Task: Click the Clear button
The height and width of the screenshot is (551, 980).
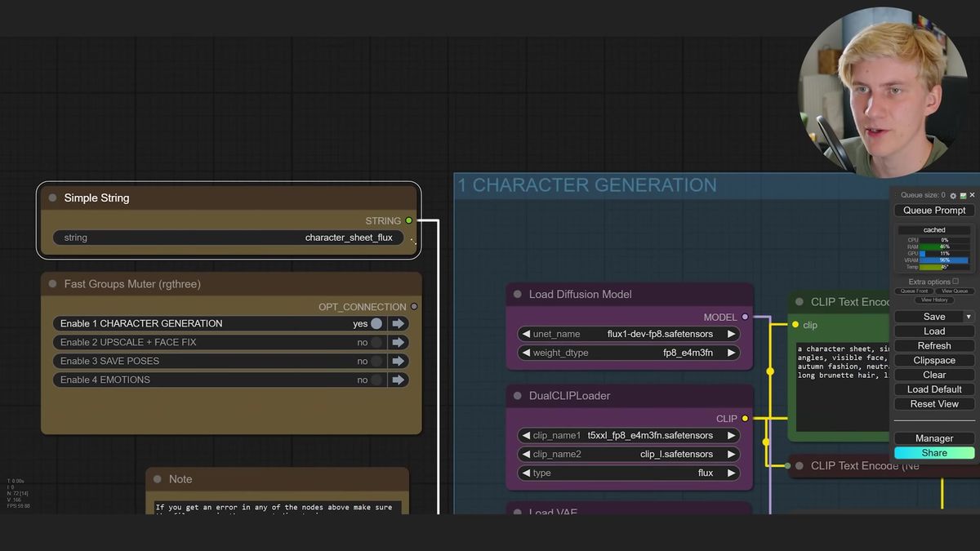Action: (934, 375)
